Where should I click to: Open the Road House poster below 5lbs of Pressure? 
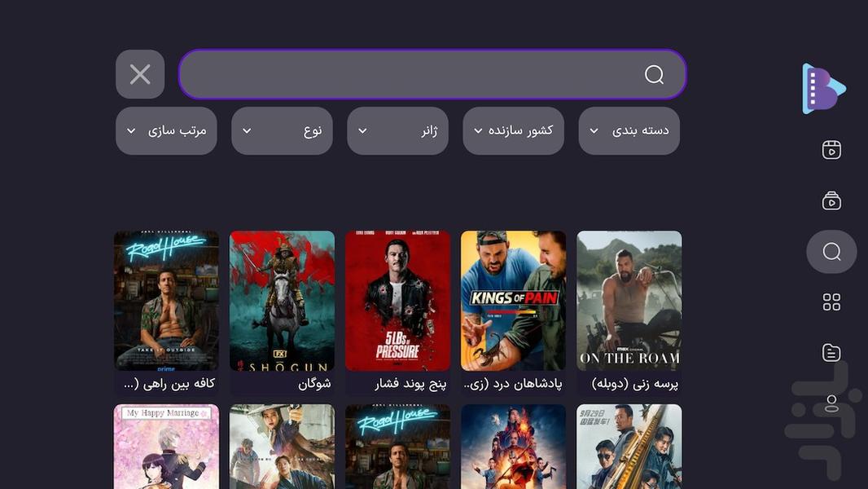click(398, 447)
